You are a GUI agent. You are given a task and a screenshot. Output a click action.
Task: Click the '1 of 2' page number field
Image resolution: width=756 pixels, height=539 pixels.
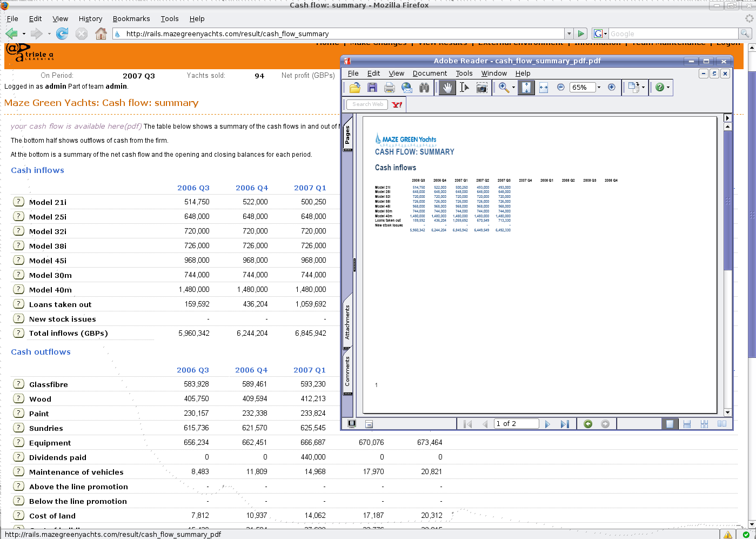(516, 424)
